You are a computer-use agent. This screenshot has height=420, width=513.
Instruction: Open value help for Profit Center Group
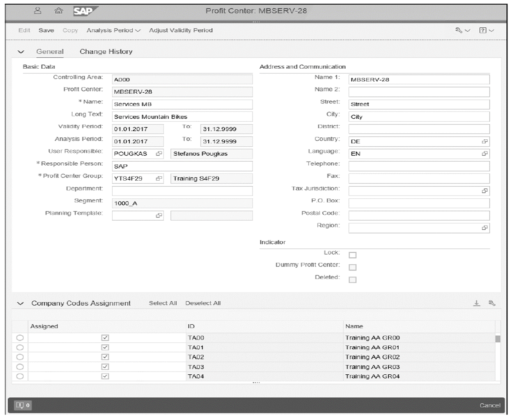(159, 178)
